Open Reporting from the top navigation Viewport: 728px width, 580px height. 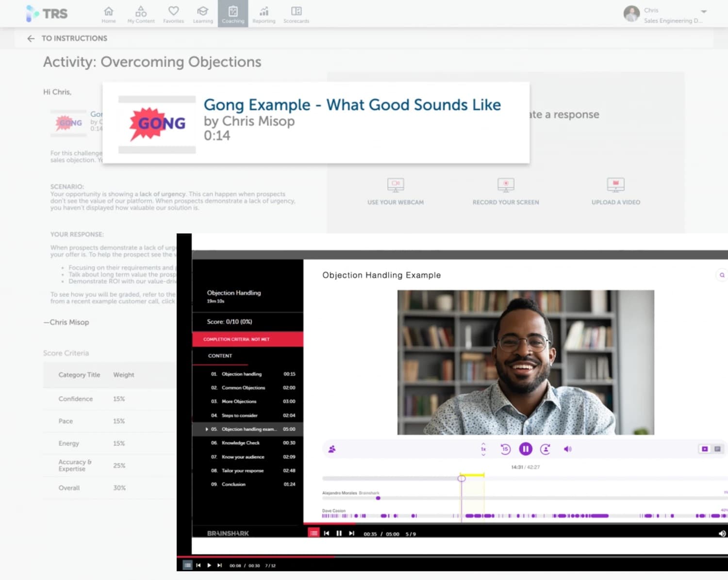click(x=264, y=14)
